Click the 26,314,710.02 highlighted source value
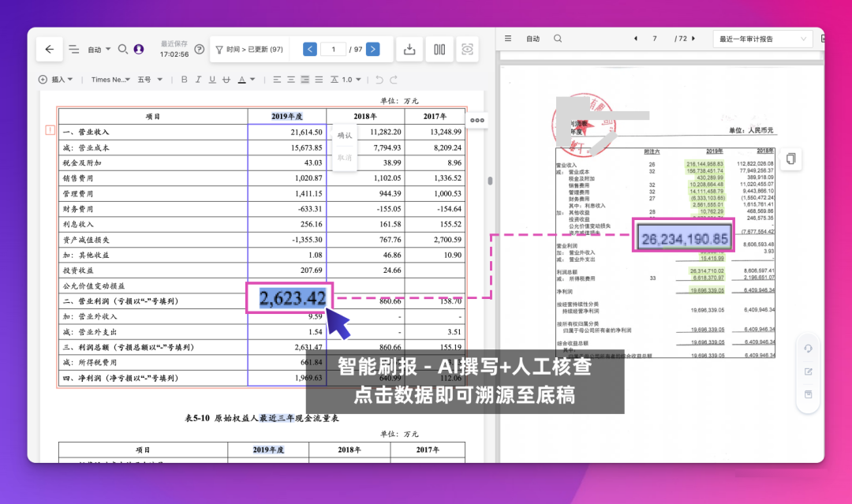The image size is (852, 504). coord(706,271)
